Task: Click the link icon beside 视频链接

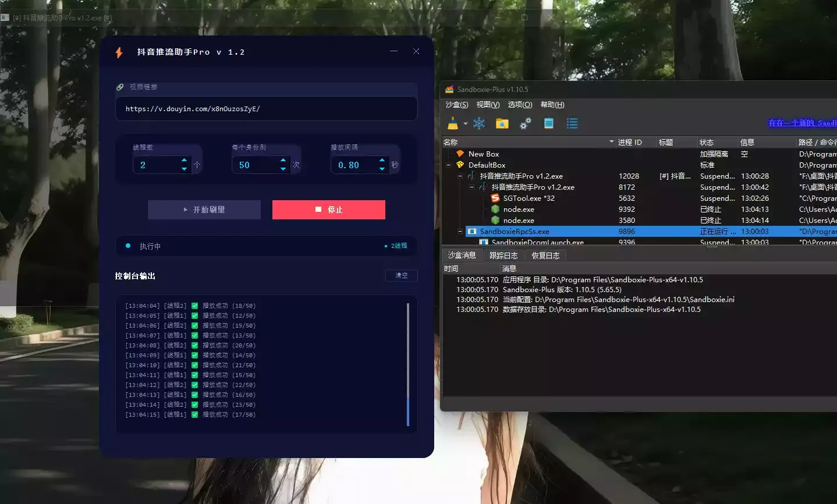Action: pos(120,87)
